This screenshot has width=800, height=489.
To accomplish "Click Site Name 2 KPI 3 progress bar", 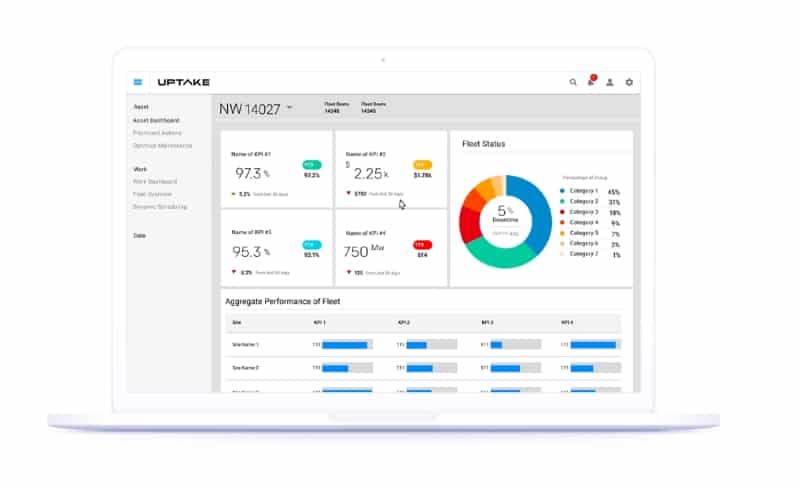I will (516, 368).
